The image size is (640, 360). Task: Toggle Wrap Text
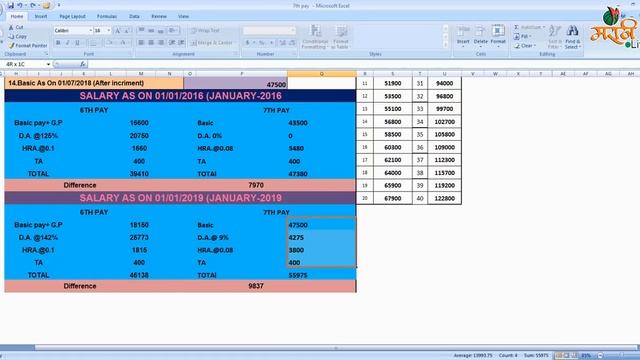coord(205,31)
